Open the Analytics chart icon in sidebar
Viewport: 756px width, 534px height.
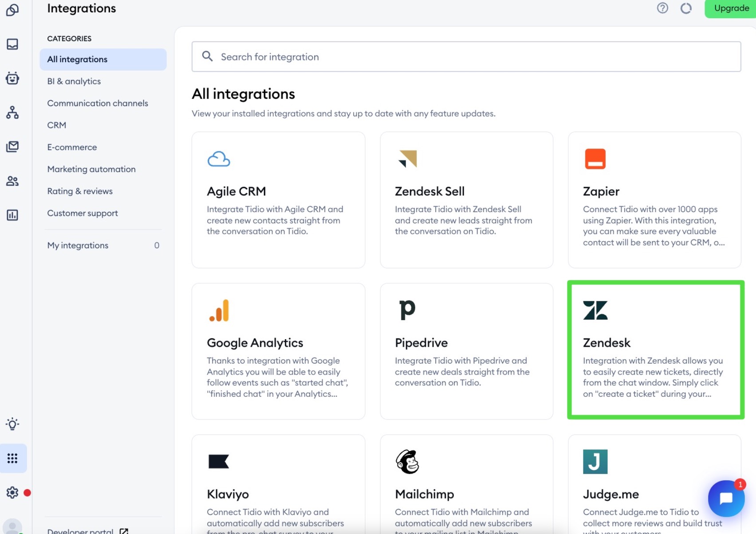coord(12,215)
